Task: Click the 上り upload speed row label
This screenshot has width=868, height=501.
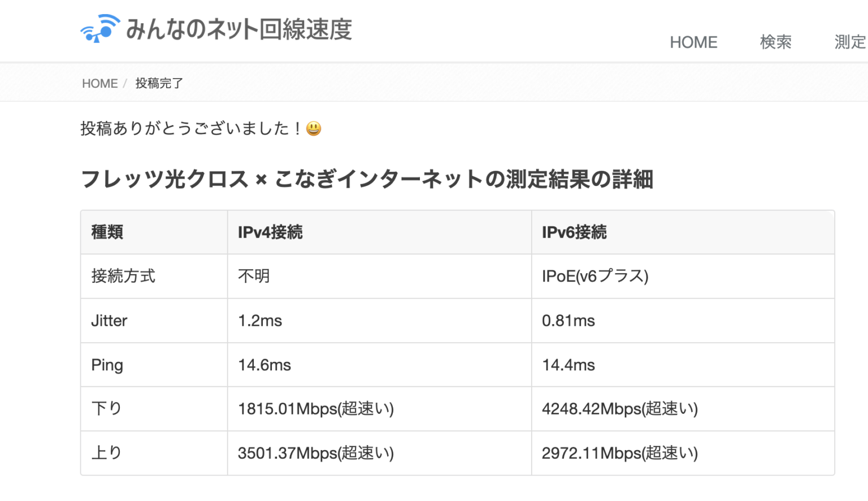Action: (x=106, y=453)
